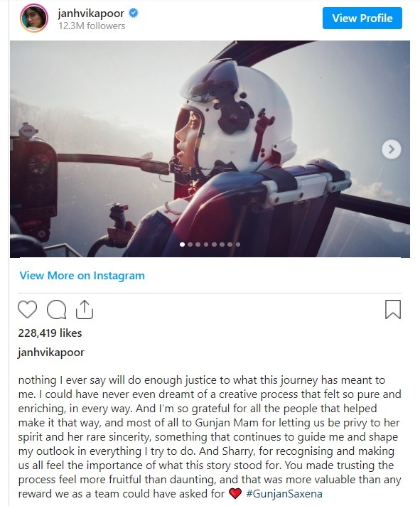Click the 12.3M followers count
Viewport: 420px width, 506px height.
click(92, 26)
